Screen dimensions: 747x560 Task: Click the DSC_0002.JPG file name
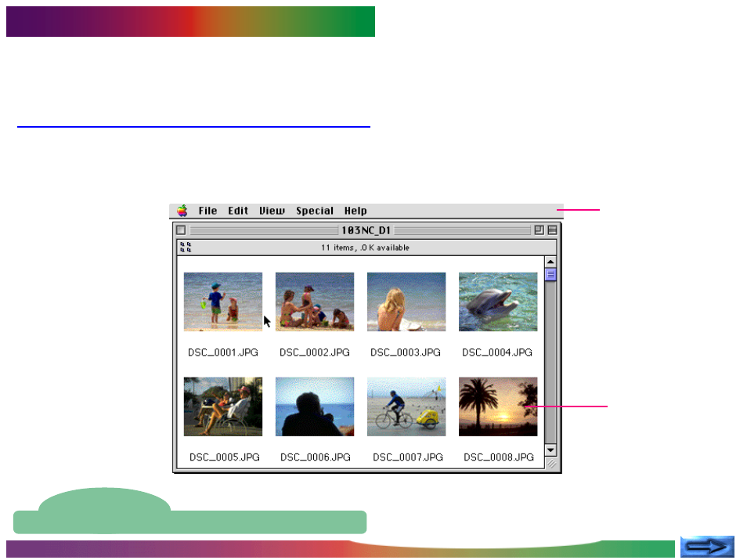(x=315, y=352)
